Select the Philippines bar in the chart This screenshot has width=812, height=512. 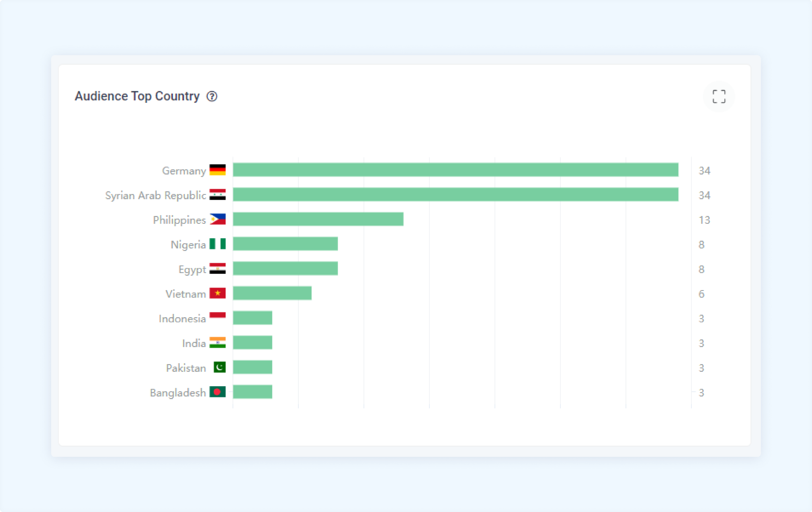tap(318, 219)
